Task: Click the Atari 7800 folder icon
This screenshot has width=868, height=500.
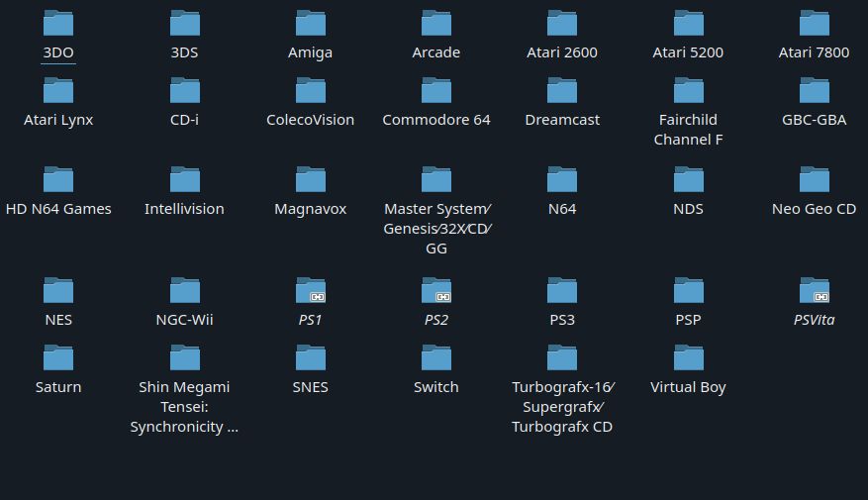Action: 815,23
